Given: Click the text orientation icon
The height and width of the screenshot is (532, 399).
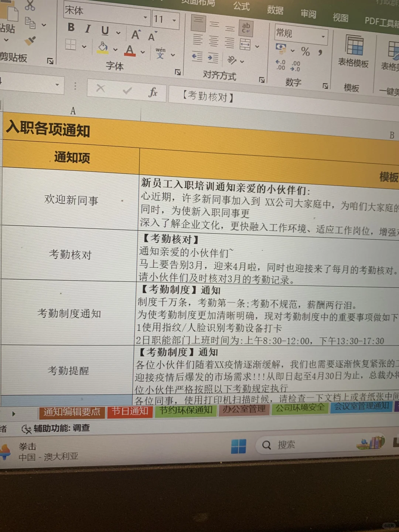Looking at the screenshot, I should 232,59.
